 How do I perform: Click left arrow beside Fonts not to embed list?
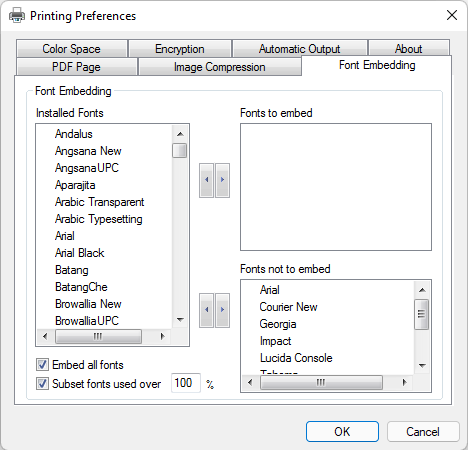207,310
